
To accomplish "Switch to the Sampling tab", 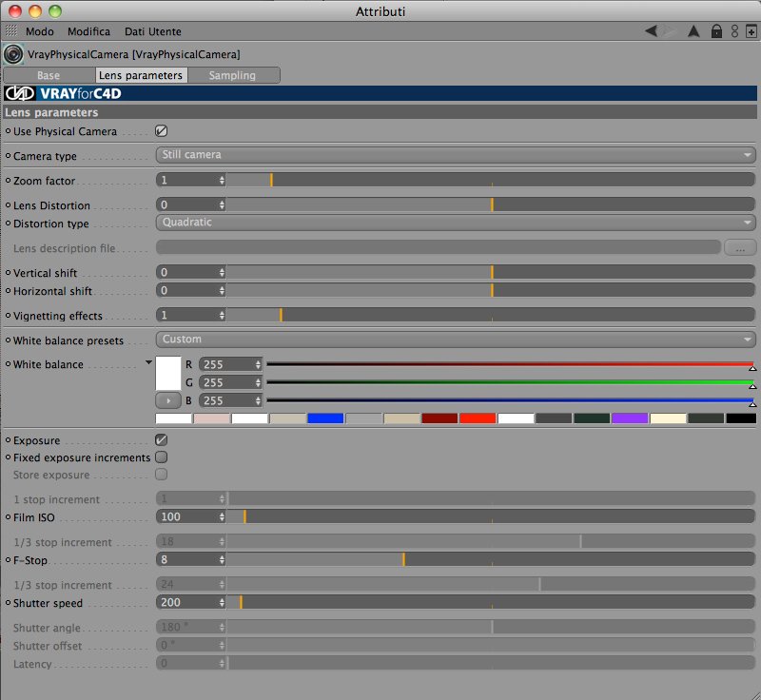I will pos(233,75).
